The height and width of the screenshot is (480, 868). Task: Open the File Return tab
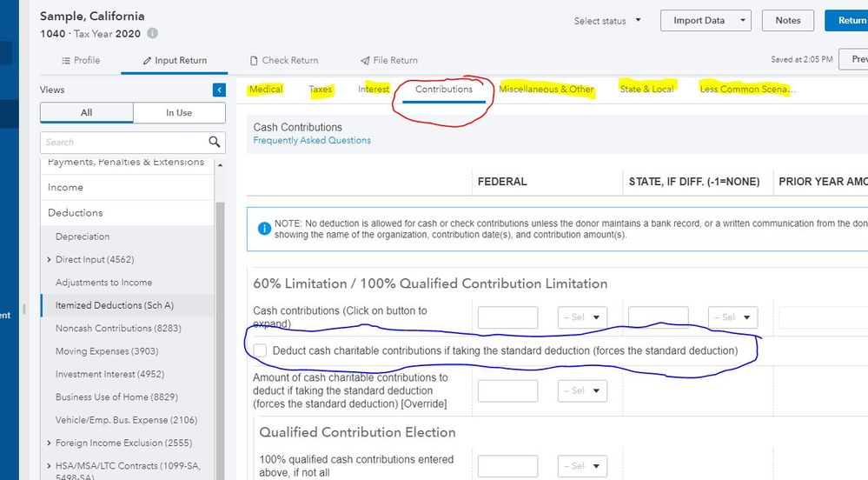coord(389,61)
